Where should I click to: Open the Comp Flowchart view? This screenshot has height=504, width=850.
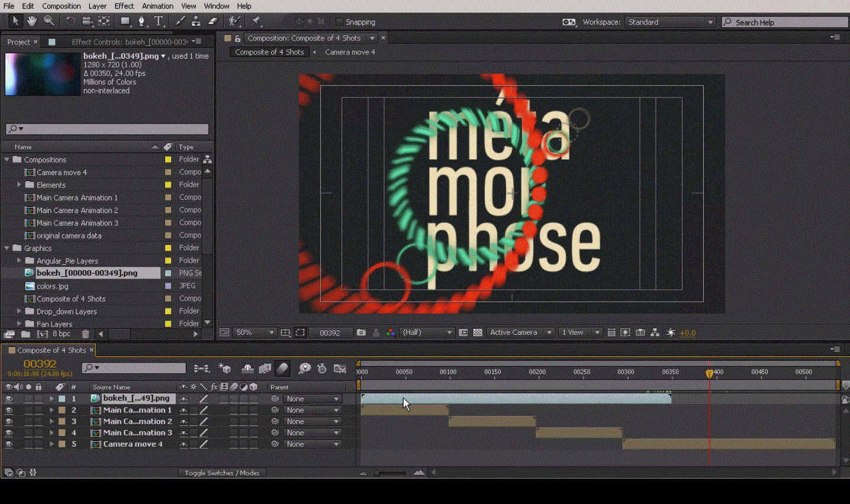[655, 332]
